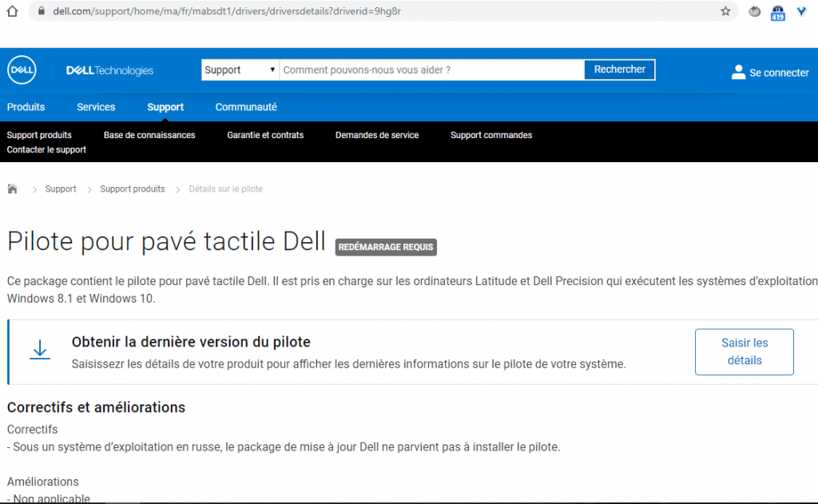818x504 pixels.
Task: Click the Saisir les détails button
Action: pyautogui.click(x=744, y=351)
